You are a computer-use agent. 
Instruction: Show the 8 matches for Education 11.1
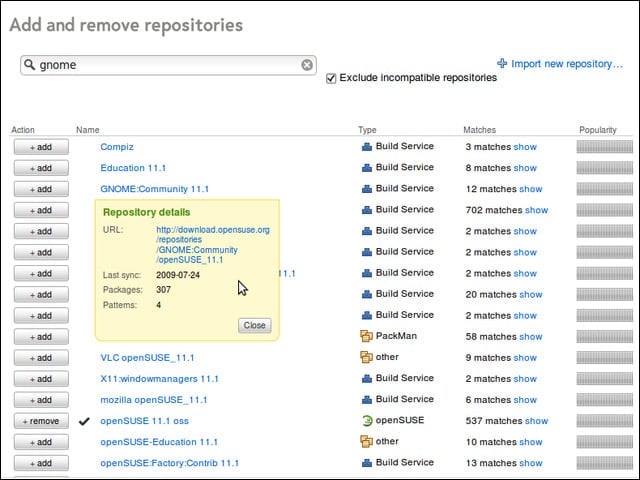(525, 168)
